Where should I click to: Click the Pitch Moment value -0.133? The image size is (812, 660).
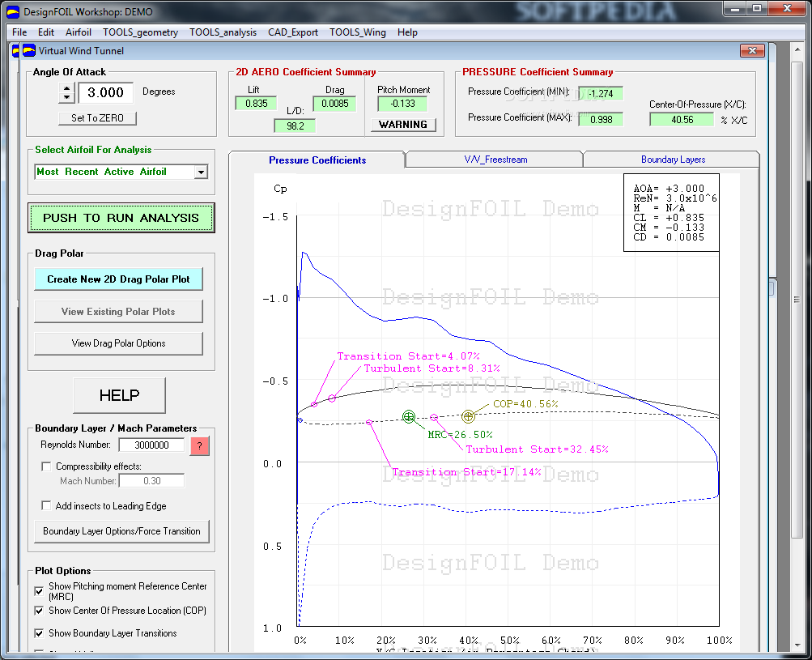pos(403,104)
